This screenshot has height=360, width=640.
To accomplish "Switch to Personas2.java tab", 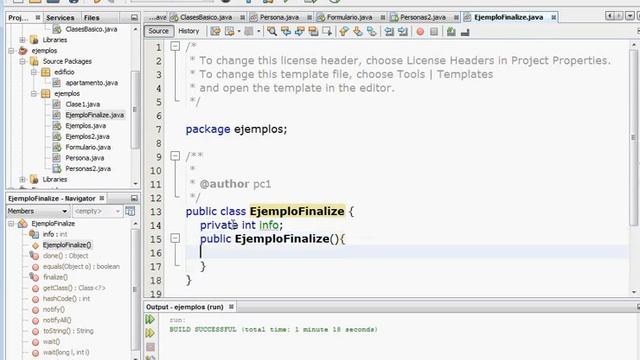I will coord(422,17).
